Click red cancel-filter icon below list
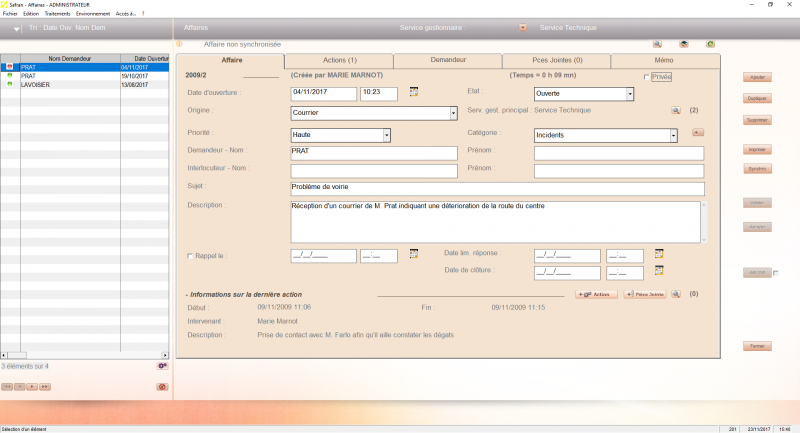Viewport: 800px width, 433px height. tap(162, 387)
